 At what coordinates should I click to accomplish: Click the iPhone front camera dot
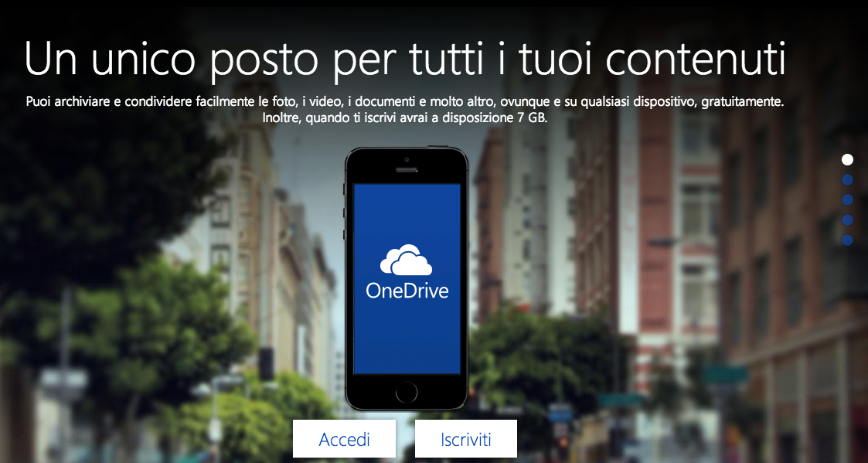click(x=407, y=159)
